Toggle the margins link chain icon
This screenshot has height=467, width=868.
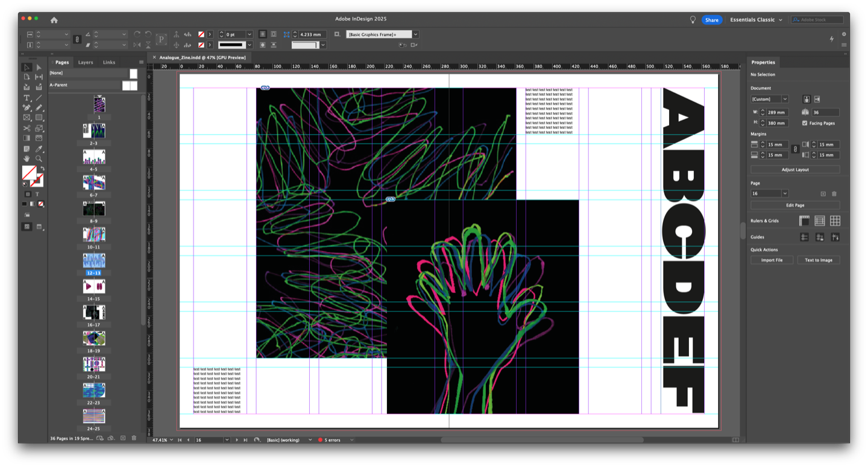(x=795, y=149)
